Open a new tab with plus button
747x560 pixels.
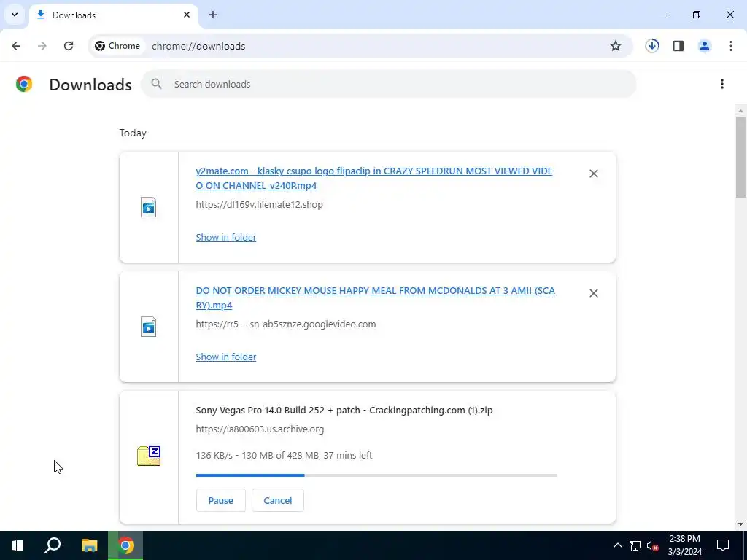(x=213, y=15)
